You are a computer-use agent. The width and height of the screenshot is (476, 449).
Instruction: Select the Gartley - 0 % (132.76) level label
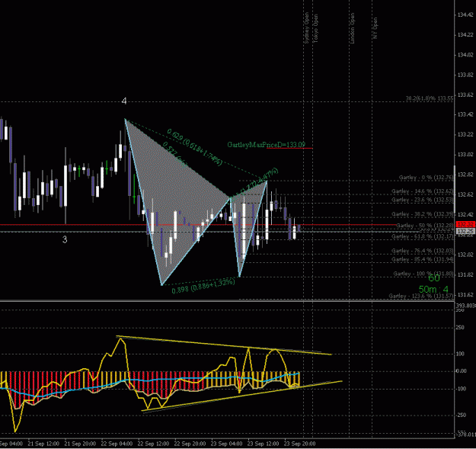[x=426, y=178]
